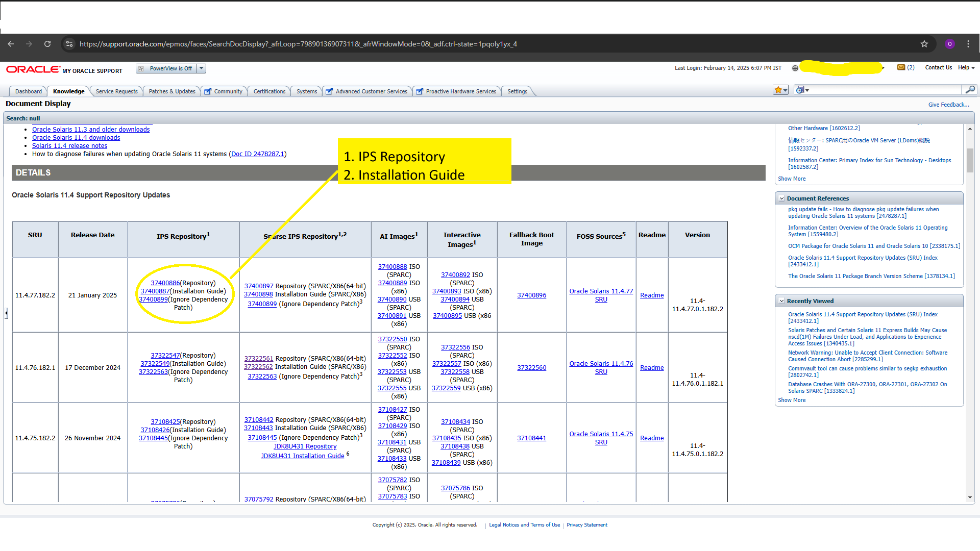Open the favorites star menu
980x551 pixels.
click(780, 90)
